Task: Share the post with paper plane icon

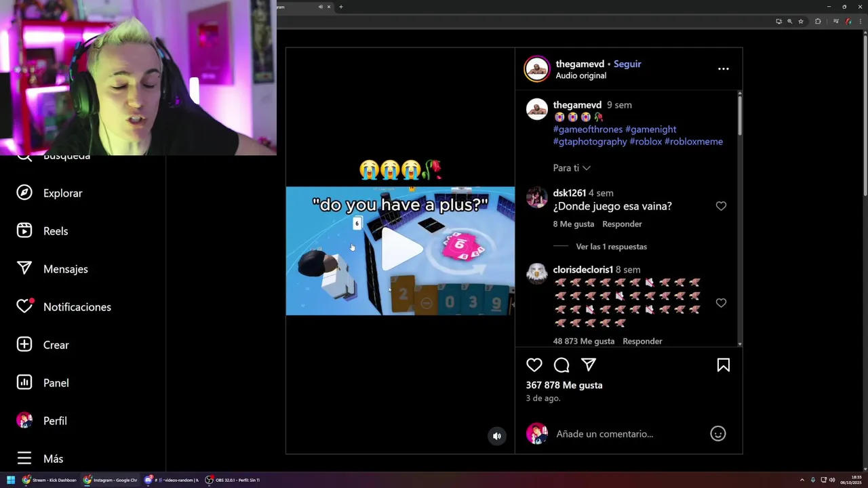Action: point(589,365)
